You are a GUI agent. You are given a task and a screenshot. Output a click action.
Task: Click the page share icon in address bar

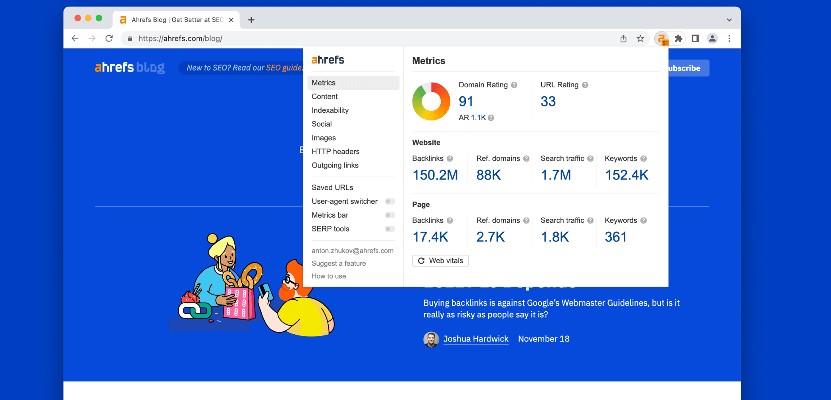[x=624, y=38]
